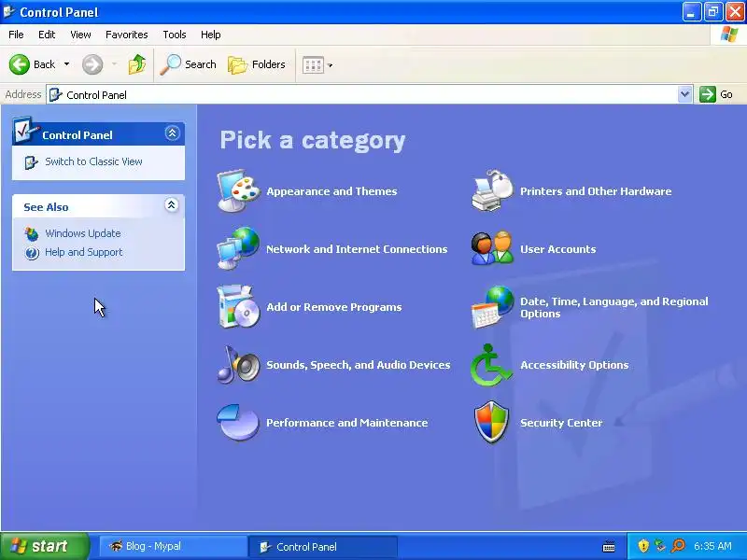Click the Views grid toolbar icon
The image size is (747, 560).
click(313, 64)
